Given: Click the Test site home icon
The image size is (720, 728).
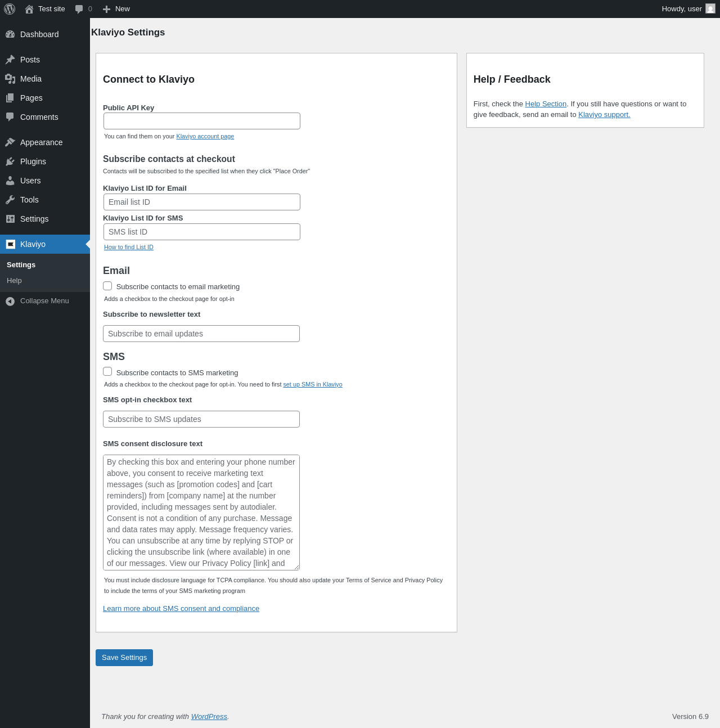Looking at the screenshot, I should 29,9.
